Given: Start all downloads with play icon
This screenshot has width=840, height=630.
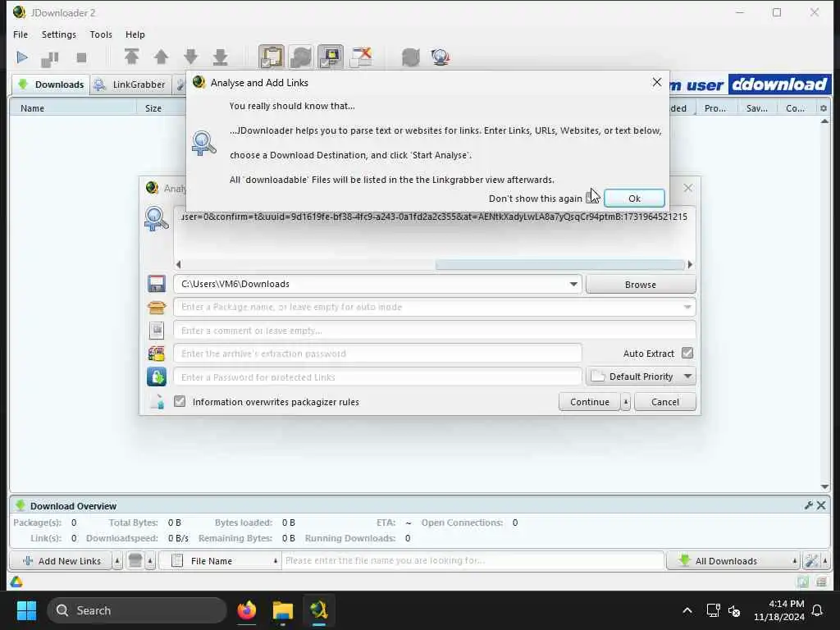Looking at the screenshot, I should click(x=22, y=57).
